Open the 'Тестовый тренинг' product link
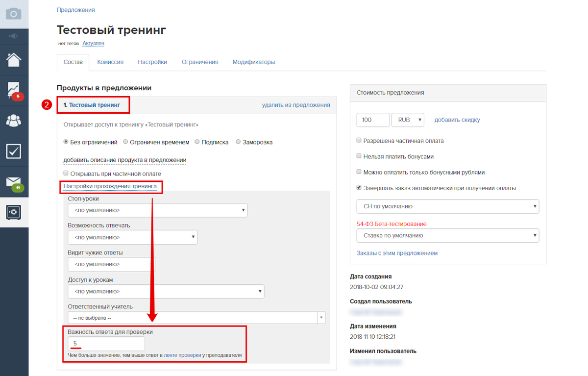This screenshot has height=376, width=588. click(95, 105)
